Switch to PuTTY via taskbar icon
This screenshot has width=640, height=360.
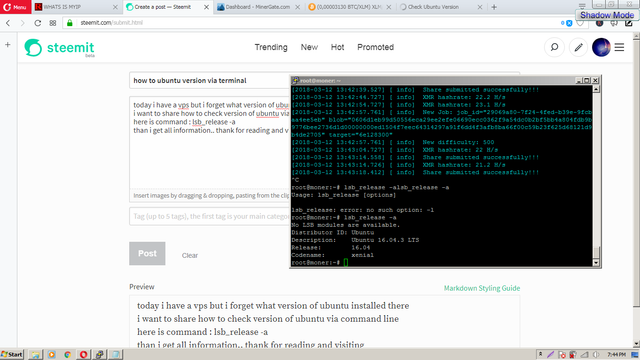point(100,354)
